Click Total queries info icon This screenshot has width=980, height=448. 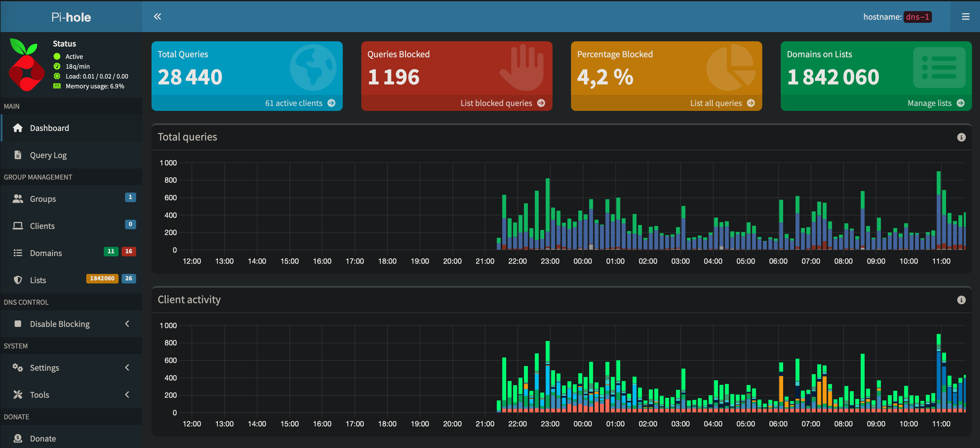(x=961, y=137)
